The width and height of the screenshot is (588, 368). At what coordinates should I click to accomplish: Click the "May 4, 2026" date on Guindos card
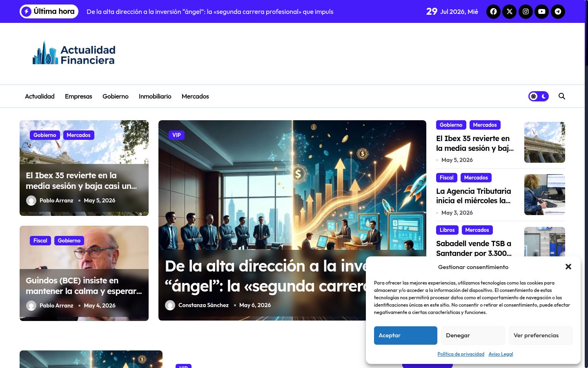100,305
